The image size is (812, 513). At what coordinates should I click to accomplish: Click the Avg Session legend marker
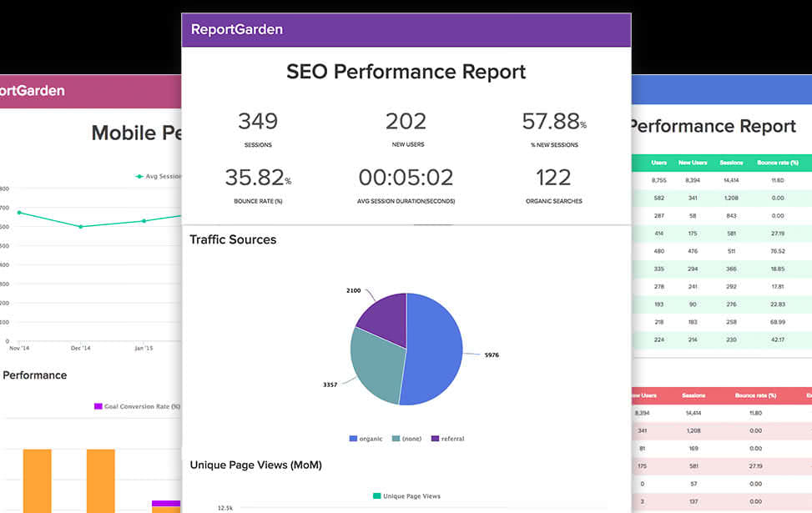pos(139,176)
